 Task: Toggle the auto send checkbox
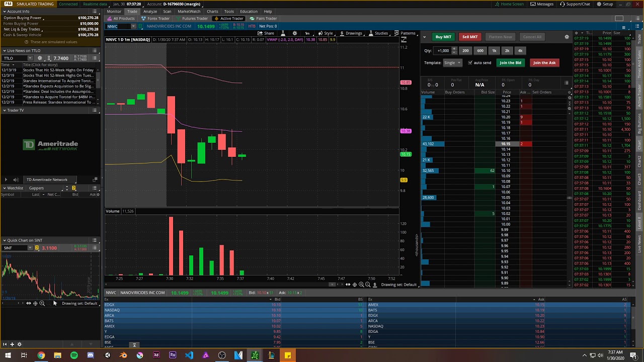click(x=470, y=63)
